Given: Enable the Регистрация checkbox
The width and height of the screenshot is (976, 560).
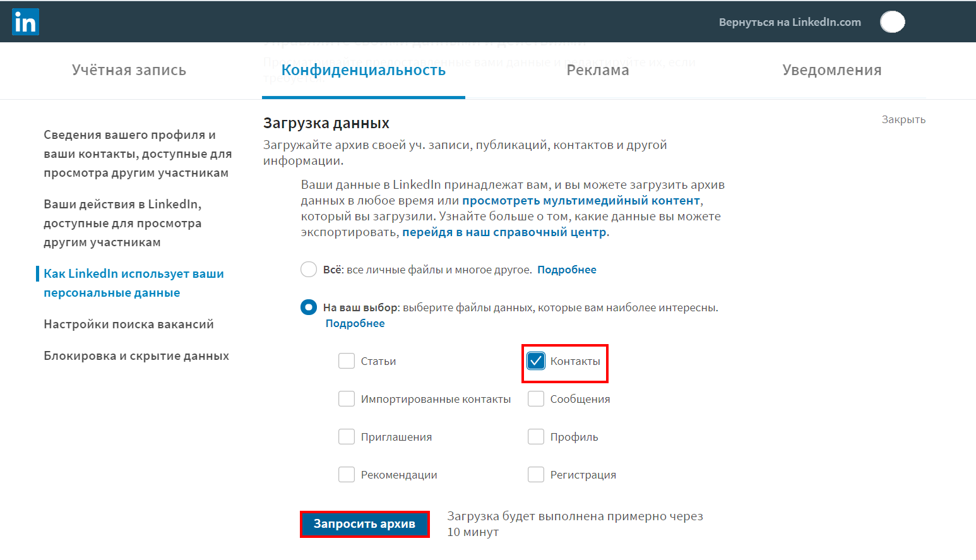Looking at the screenshot, I should 536,475.
